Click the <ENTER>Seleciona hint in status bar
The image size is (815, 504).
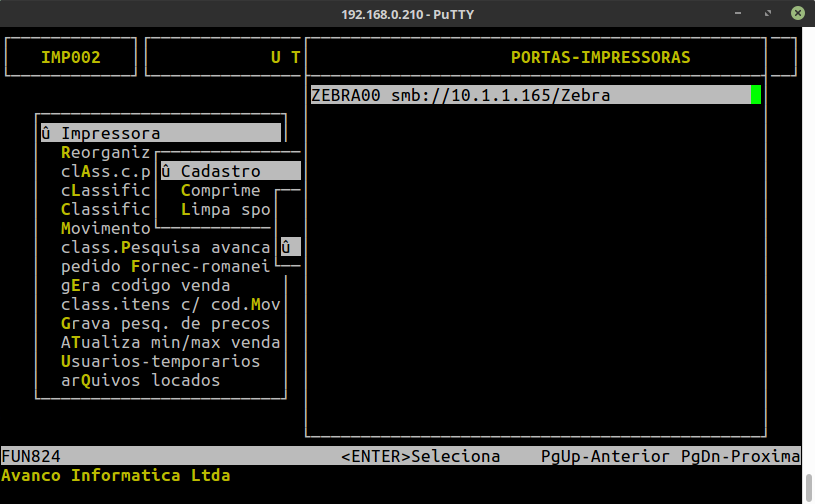[420, 457]
